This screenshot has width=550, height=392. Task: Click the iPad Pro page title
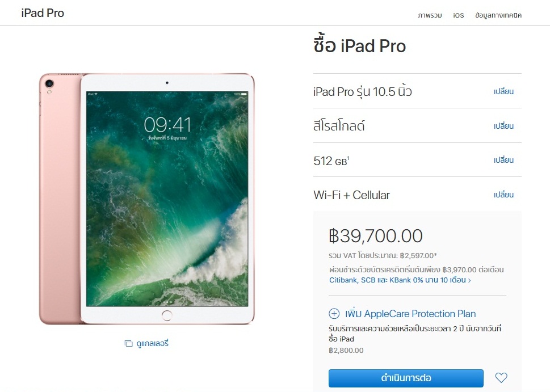click(x=43, y=13)
